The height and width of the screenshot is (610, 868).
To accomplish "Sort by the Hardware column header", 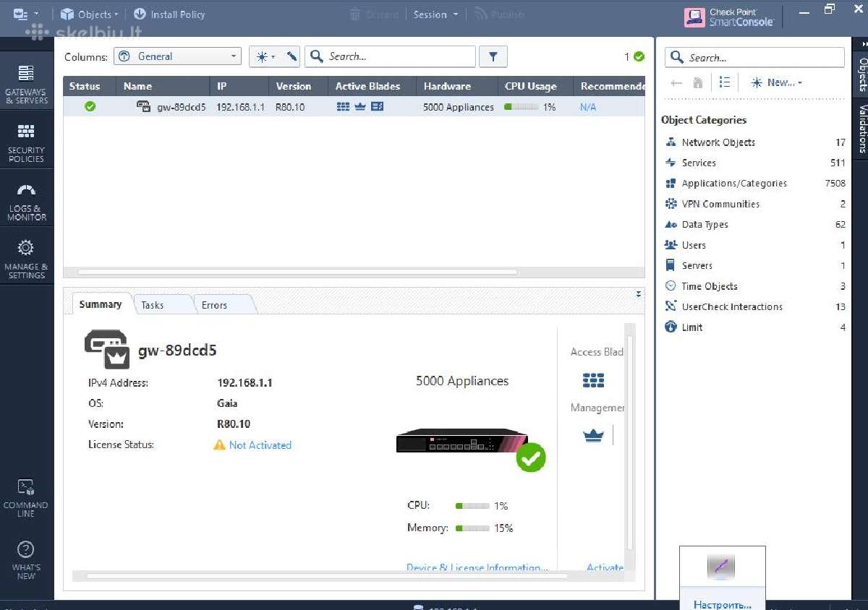I will click(x=457, y=86).
